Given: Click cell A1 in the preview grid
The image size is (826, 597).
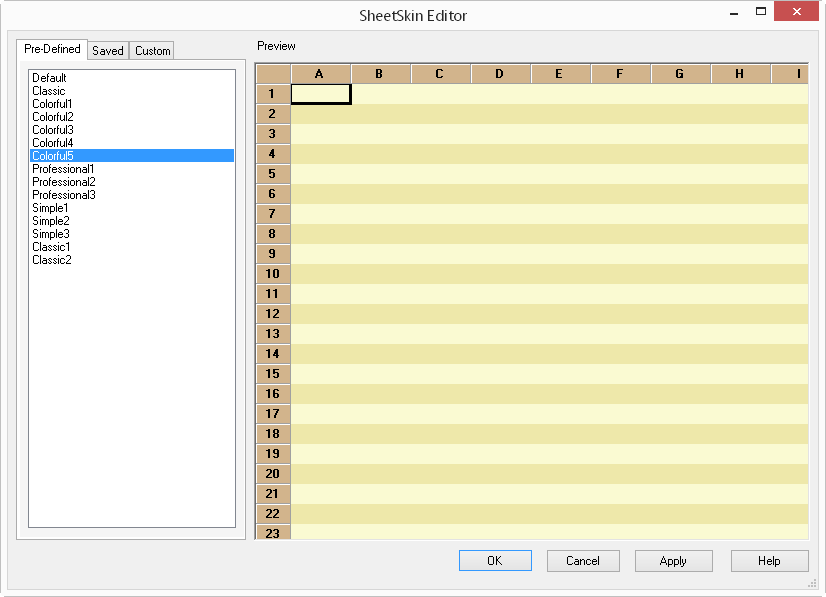Looking at the screenshot, I should click(x=320, y=93).
